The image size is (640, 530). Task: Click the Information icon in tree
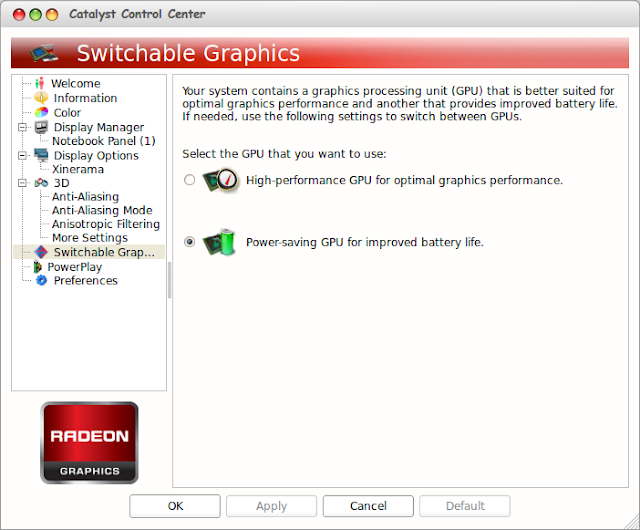point(41,98)
